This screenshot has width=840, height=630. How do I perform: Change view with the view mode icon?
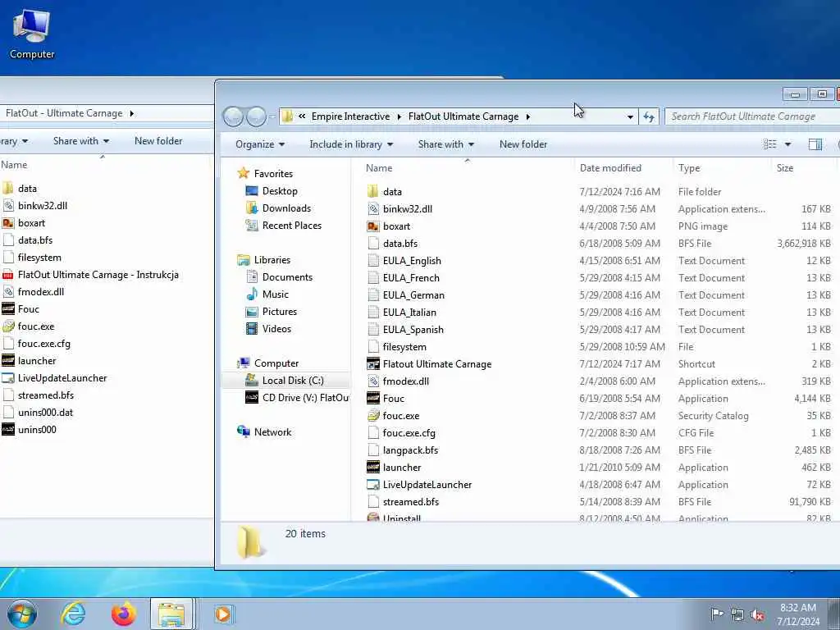point(769,144)
